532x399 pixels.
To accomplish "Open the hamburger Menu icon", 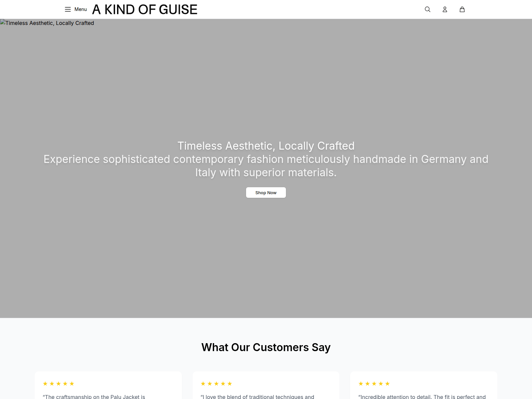I will 68,9.
